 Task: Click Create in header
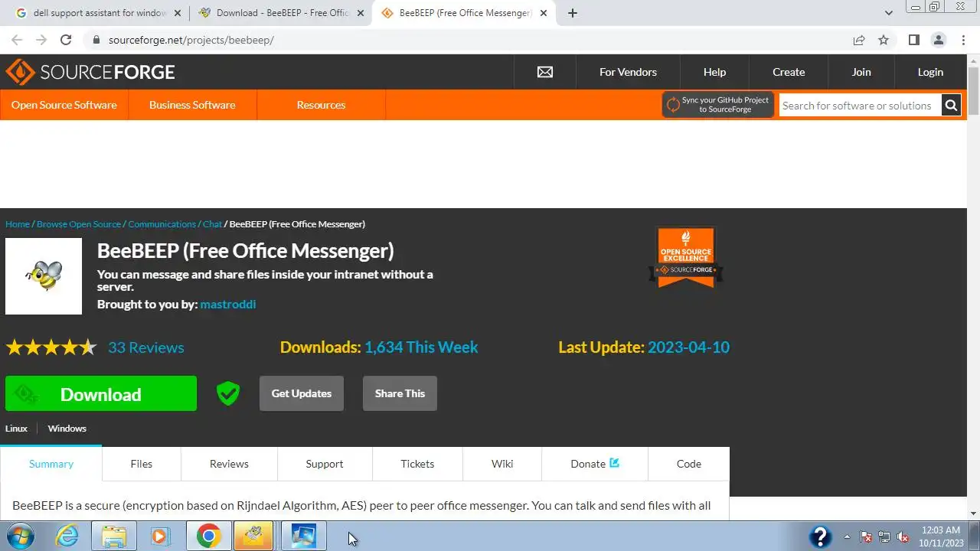(789, 72)
